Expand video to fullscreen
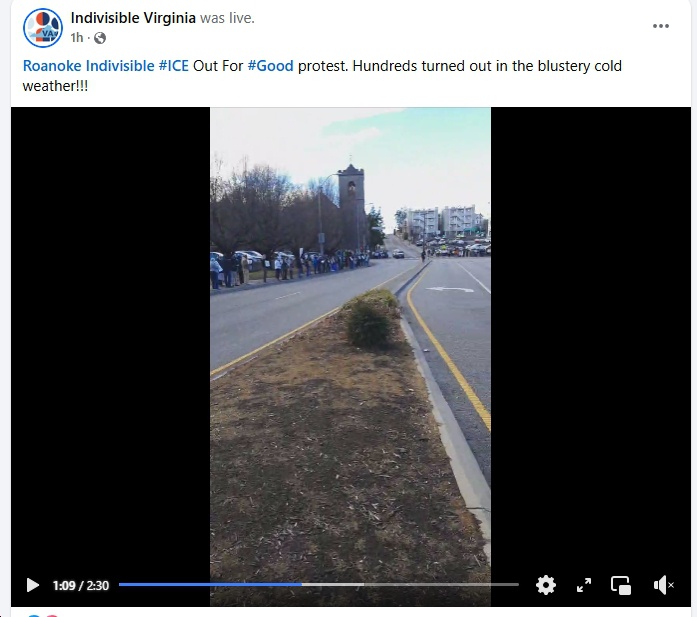 point(584,585)
